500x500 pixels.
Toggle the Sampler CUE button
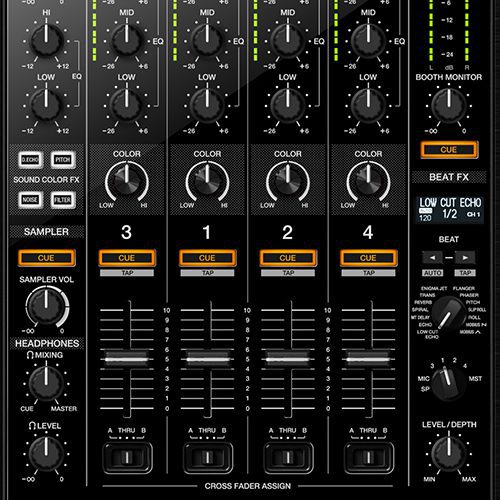click(x=46, y=258)
